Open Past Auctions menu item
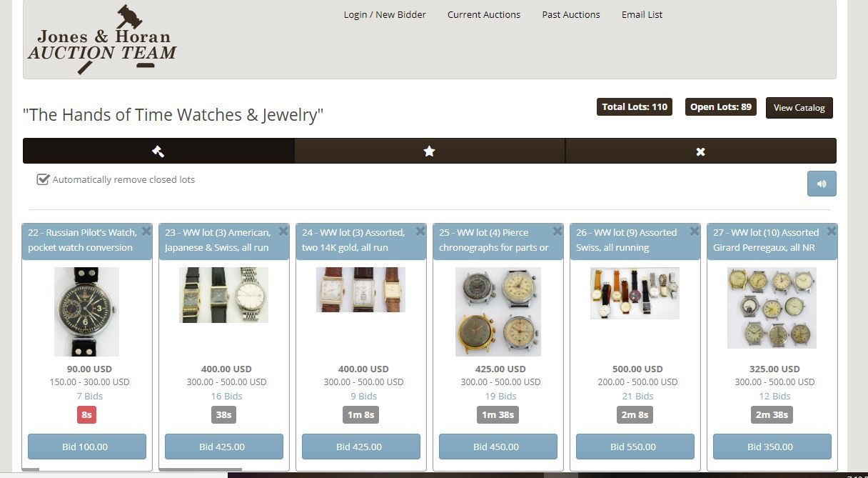 click(571, 14)
